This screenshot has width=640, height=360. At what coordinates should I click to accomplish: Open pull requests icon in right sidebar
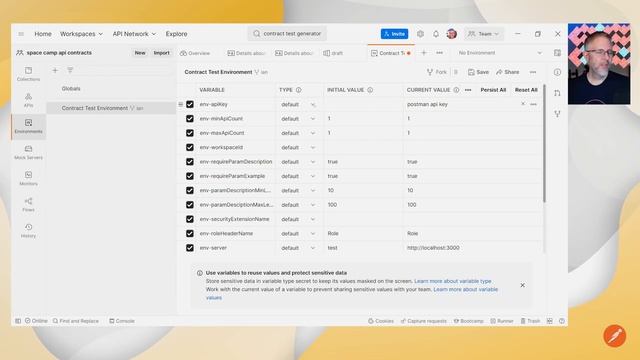tap(557, 93)
